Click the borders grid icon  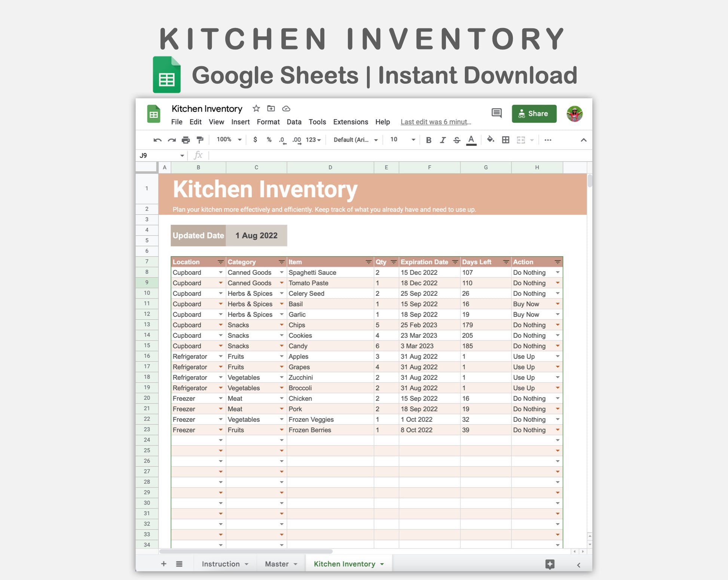coord(505,140)
